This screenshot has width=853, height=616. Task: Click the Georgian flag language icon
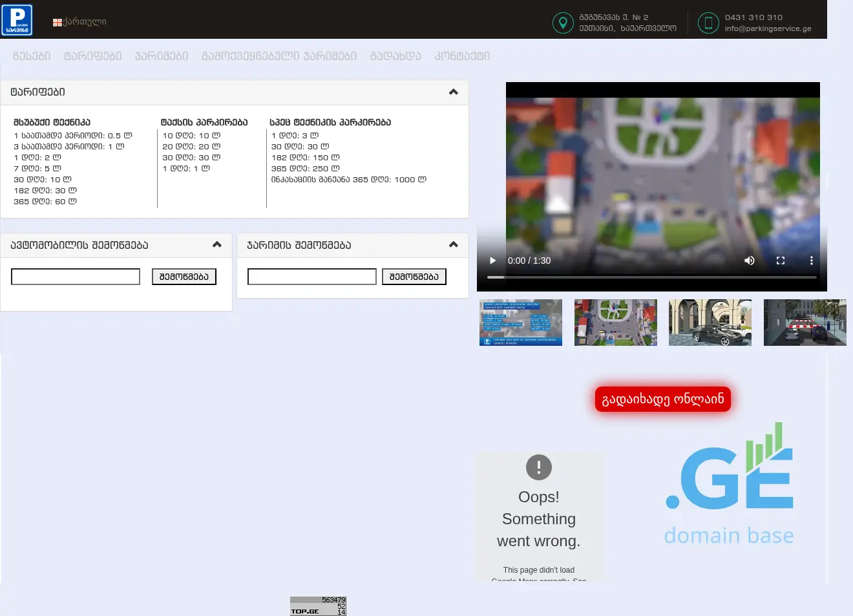[57, 23]
